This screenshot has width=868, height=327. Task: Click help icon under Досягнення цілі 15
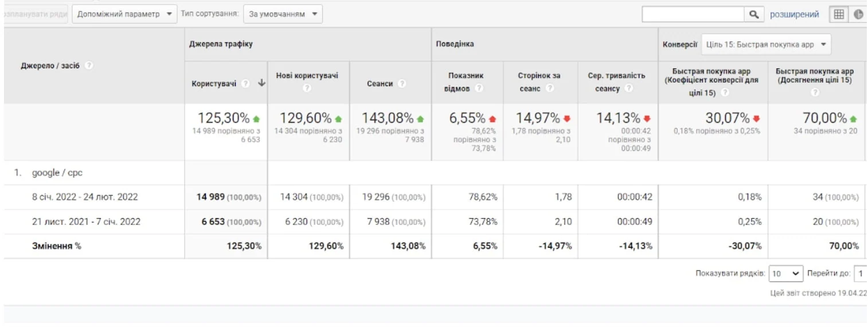click(x=815, y=92)
